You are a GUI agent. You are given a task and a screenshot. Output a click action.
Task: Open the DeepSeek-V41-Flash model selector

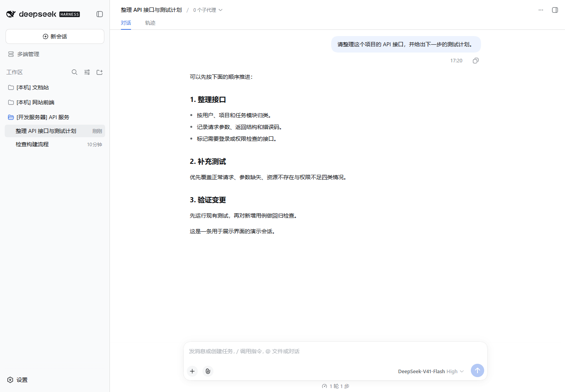(431, 371)
